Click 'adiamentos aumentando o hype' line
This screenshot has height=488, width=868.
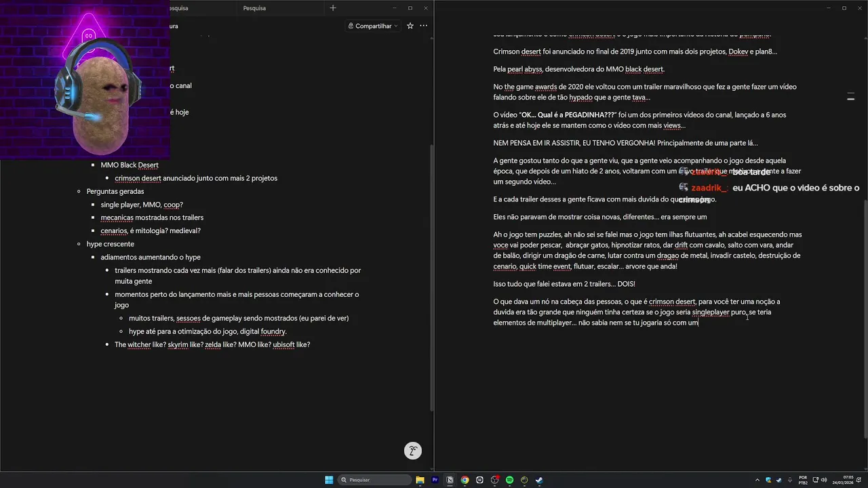coord(151,257)
